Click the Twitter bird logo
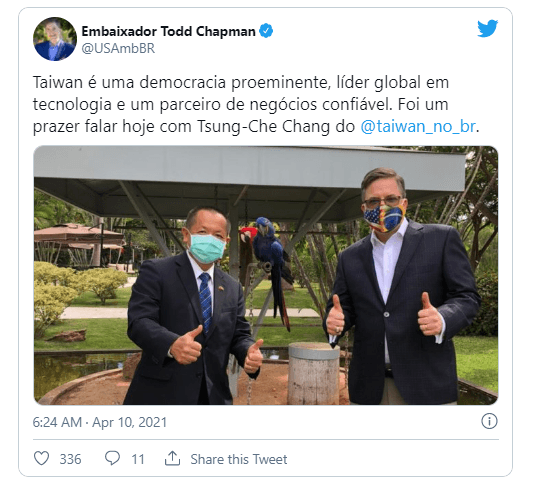 487,29
